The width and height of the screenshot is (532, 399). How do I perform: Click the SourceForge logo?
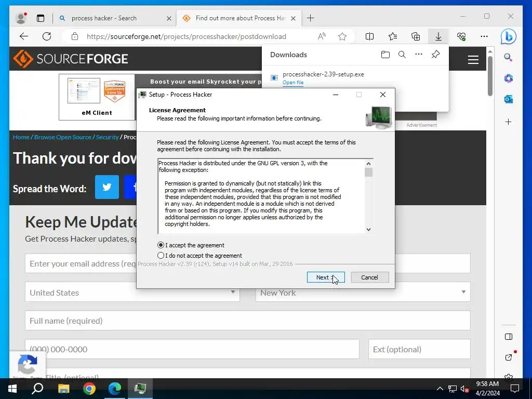click(71, 59)
